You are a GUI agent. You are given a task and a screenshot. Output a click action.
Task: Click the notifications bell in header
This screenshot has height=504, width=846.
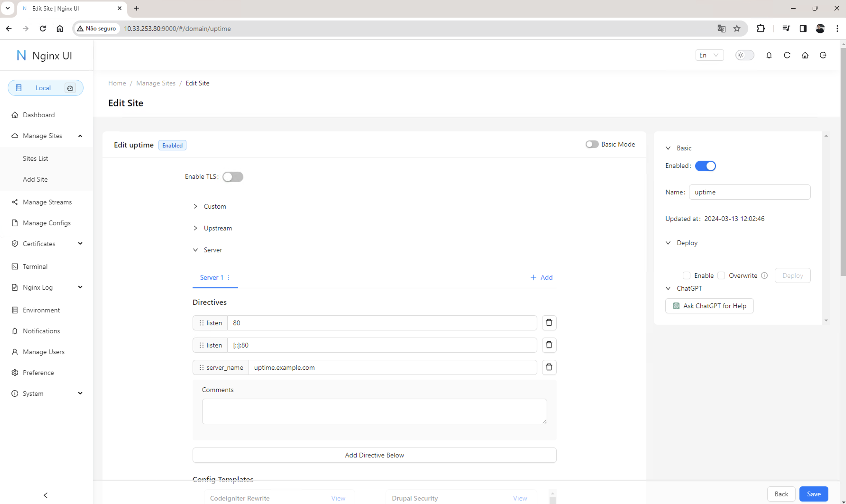coord(769,55)
